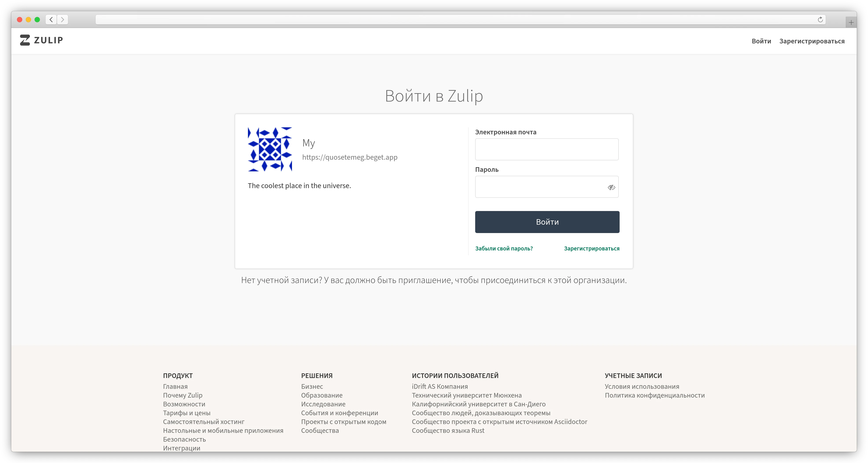Toggle password visibility with the eye icon

point(611,188)
